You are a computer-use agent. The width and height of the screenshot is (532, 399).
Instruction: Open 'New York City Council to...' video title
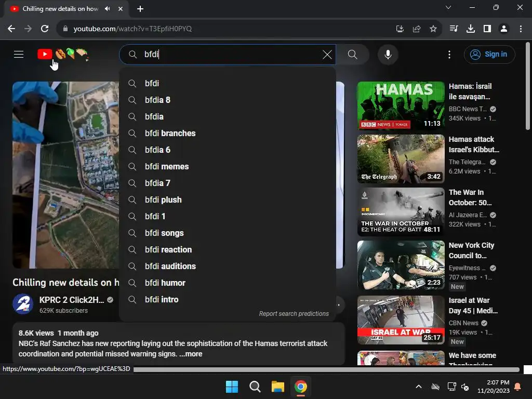click(x=471, y=250)
